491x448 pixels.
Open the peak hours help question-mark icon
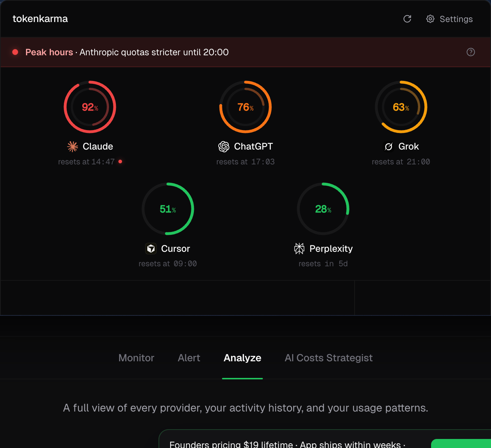point(471,52)
